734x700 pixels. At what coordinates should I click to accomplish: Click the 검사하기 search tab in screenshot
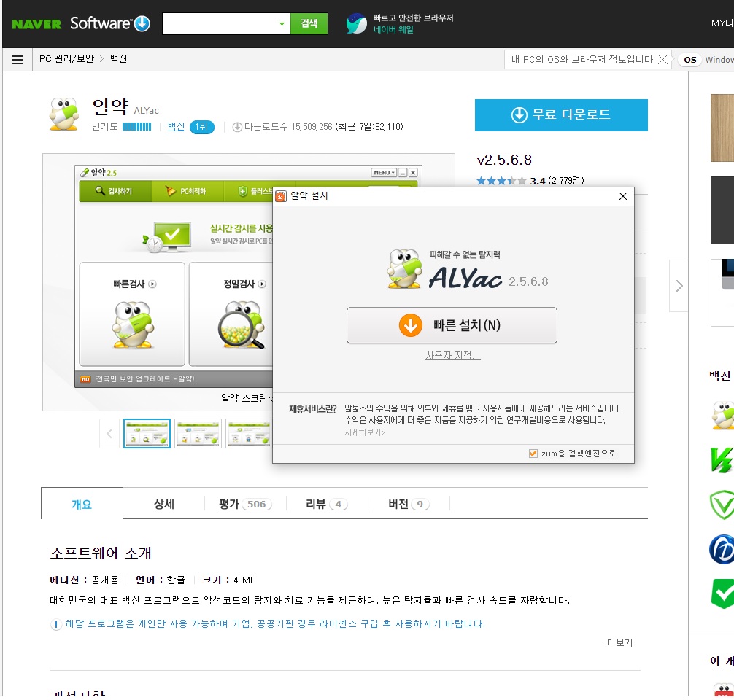pyautogui.click(x=115, y=191)
